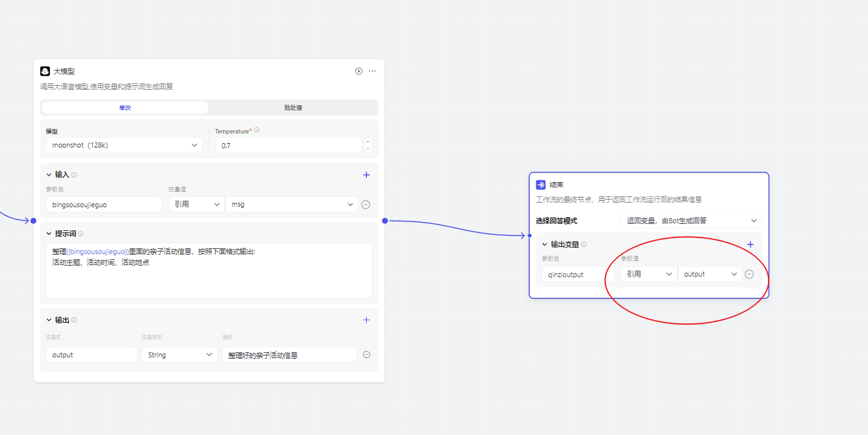Remove the bingsousoujieguo input parameter row
This screenshot has height=435, width=868.
coord(366,205)
